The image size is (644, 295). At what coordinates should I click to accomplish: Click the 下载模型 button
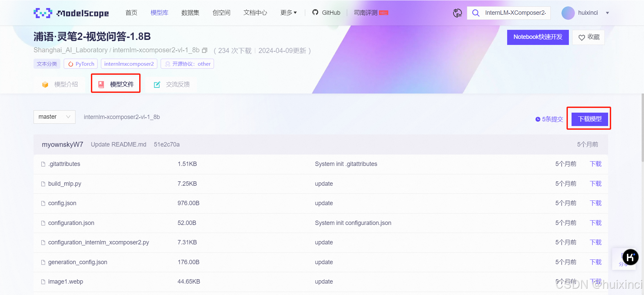(x=590, y=119)
